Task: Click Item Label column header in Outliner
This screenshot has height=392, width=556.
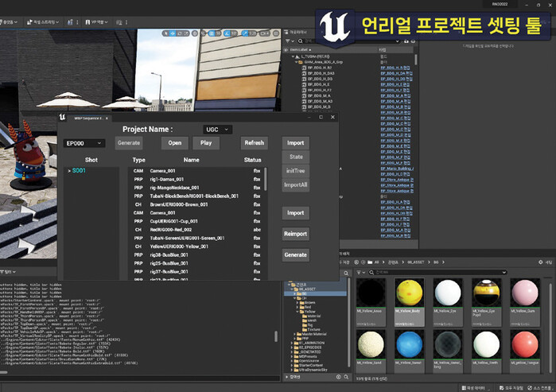Action: tap(301, 49)
